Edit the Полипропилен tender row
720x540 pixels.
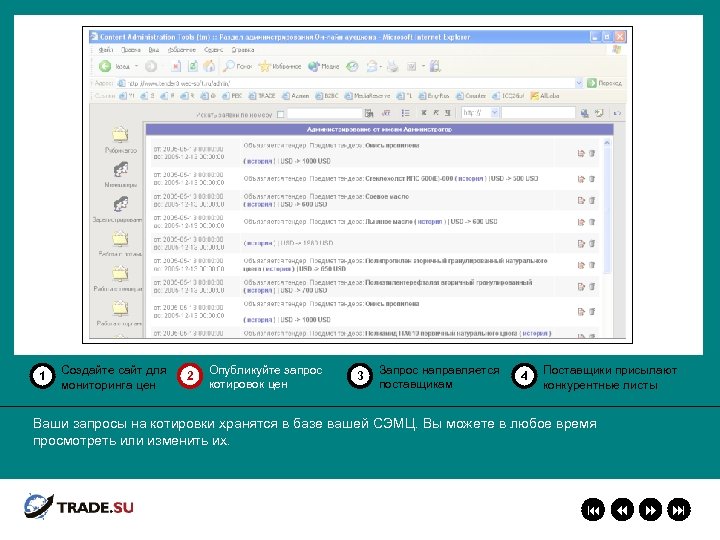click(x=581, y=265)
